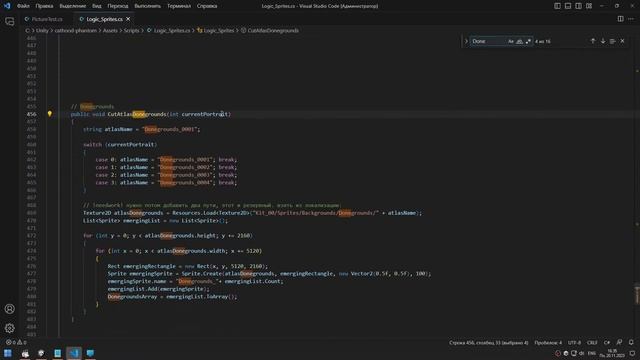Open the Windows notification center icon
The image size is (640, 360).
pos(632,353)
